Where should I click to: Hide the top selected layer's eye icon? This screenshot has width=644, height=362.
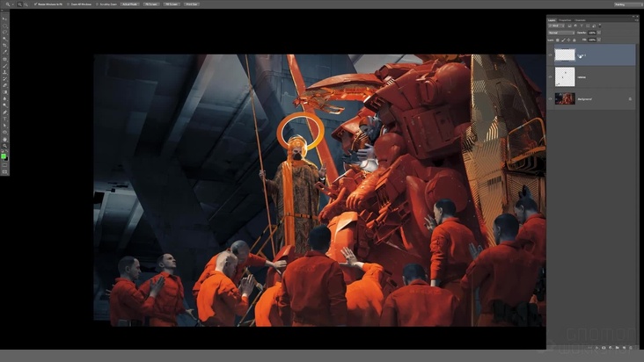551,55
